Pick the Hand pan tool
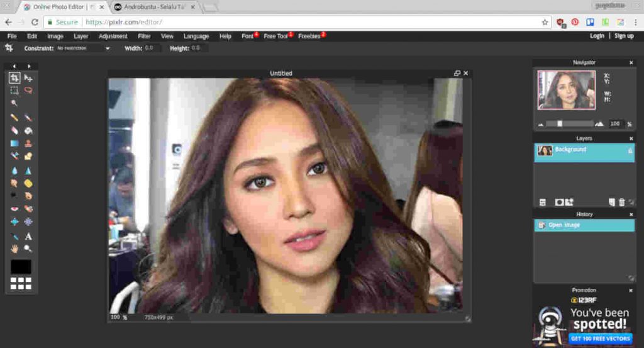The height and width of the screenshot is (348, 644). 14,249
